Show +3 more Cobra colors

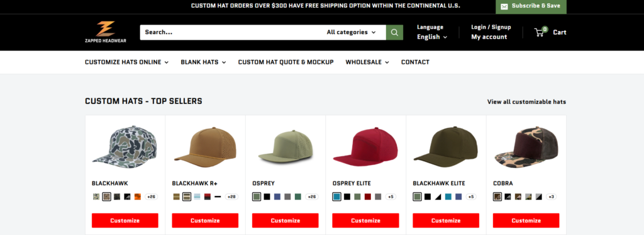pos(551,197)
